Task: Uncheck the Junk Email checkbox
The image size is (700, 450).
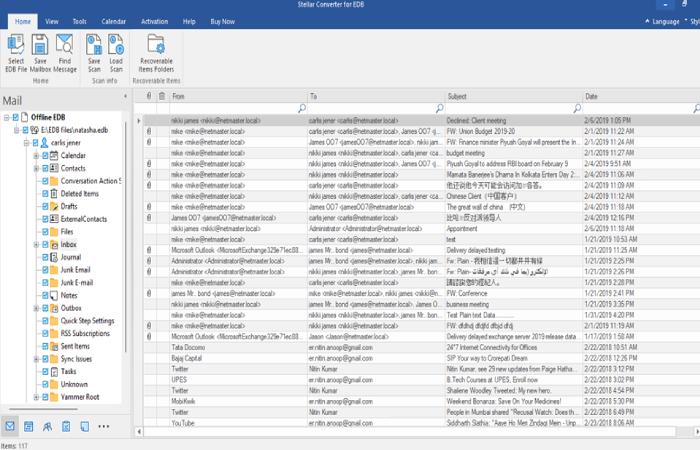Action: click(45, 270)
